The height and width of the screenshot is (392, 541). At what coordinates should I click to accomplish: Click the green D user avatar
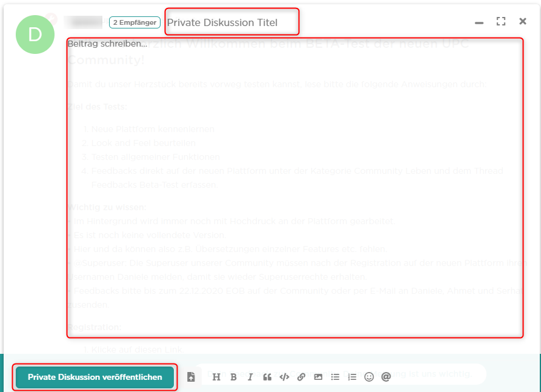pyautogui.click(x=35, y=34)
